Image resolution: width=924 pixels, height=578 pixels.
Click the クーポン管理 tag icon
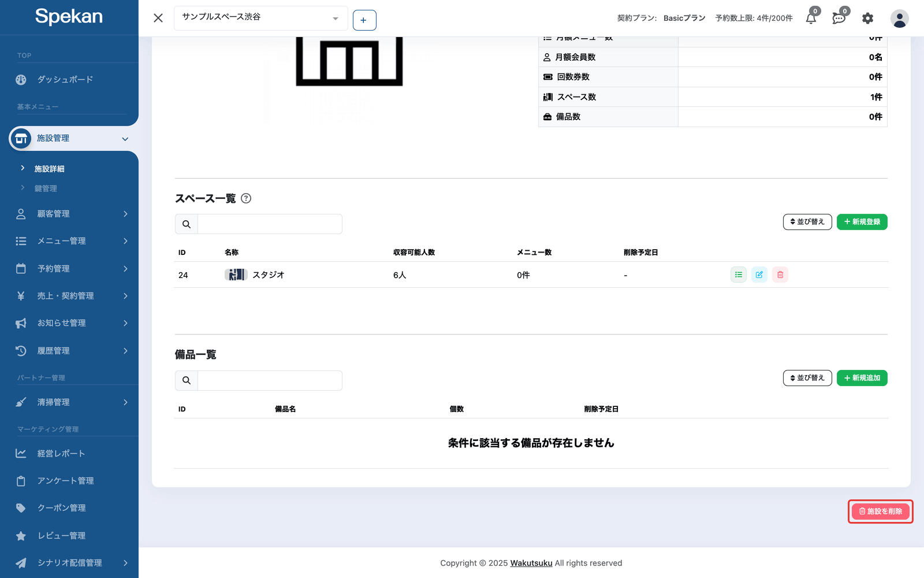[21, 508]
